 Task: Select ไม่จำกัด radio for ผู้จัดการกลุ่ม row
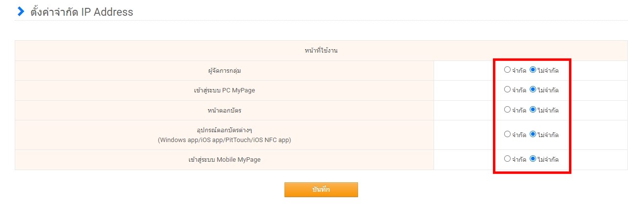point(533,70)
